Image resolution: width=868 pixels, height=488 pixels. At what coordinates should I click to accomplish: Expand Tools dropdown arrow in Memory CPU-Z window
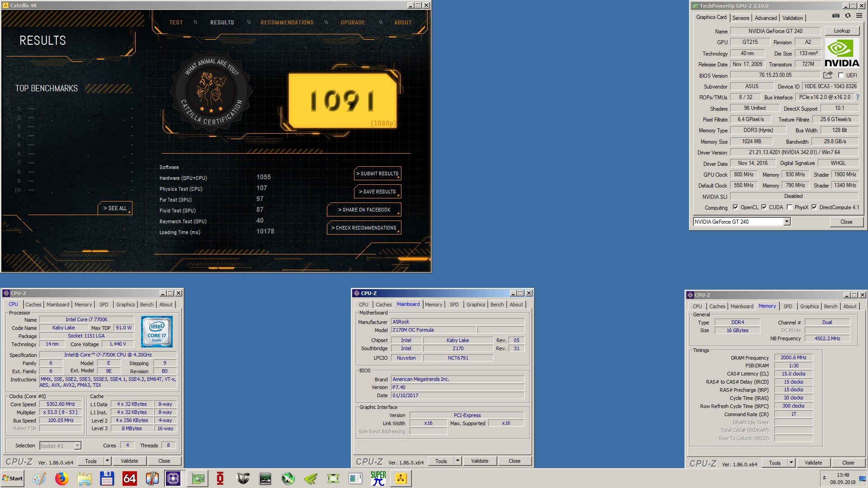pos(791,463)
